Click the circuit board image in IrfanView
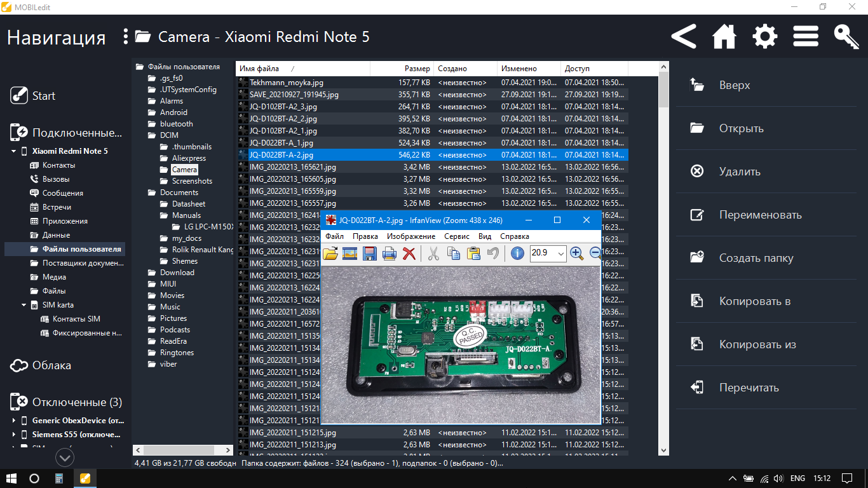Viewport: 868px width, 488px height. point(461,344)
